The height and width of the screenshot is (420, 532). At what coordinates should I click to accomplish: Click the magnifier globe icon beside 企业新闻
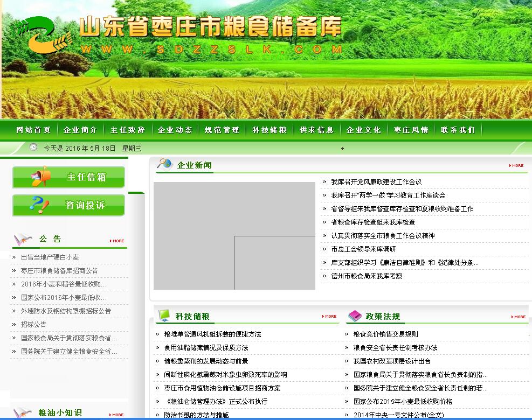point(164,164)
